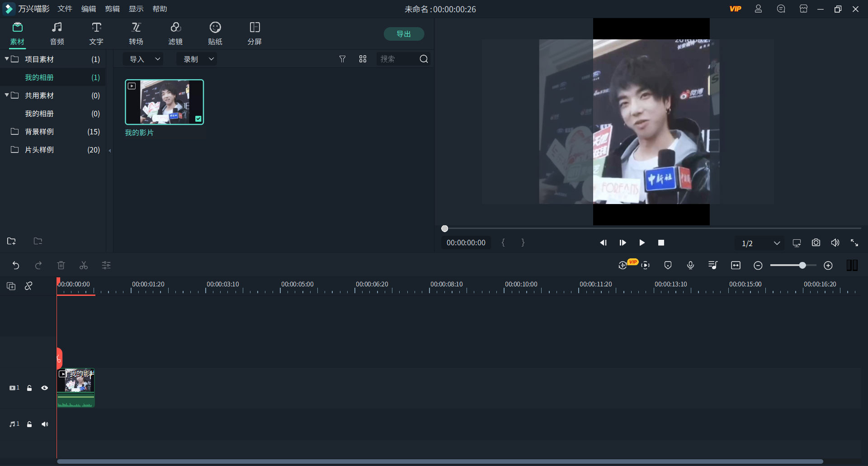This screenshot has height=466, width=868.
Task: Switch to grid view icon
Action: tap(363, 59)
